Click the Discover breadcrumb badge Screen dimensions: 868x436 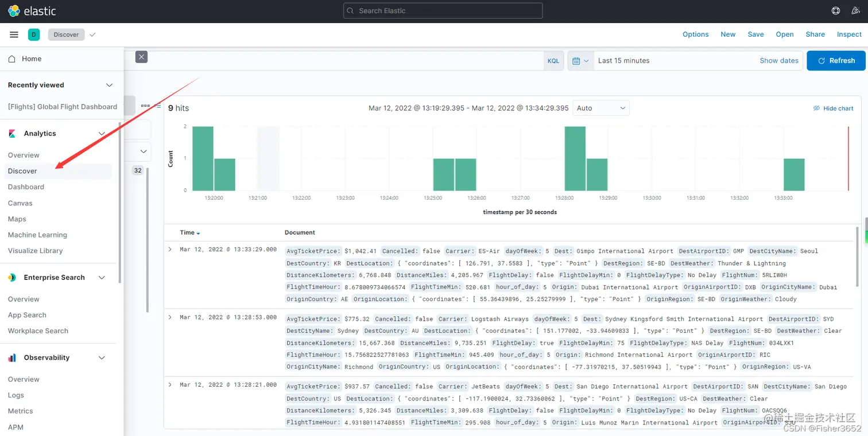tap(66, 34)
